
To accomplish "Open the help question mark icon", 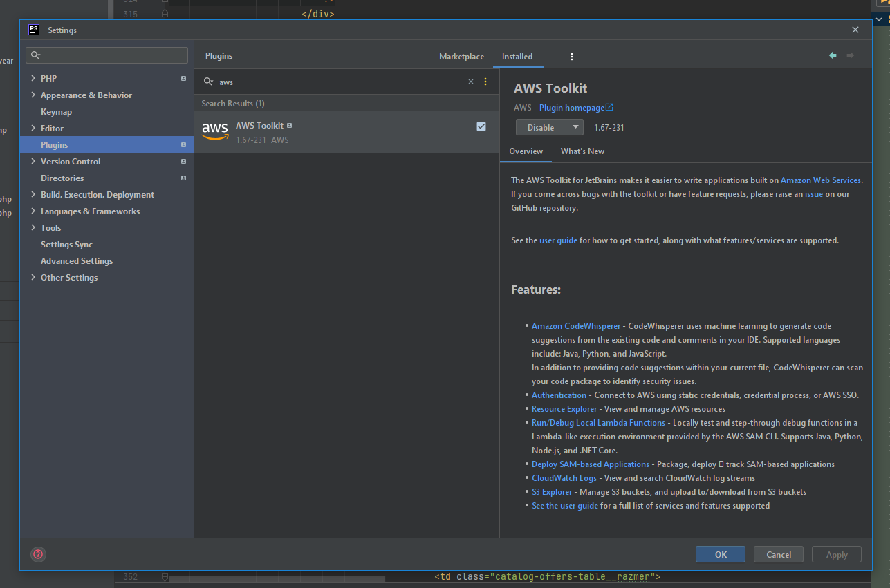I will 39,554.
